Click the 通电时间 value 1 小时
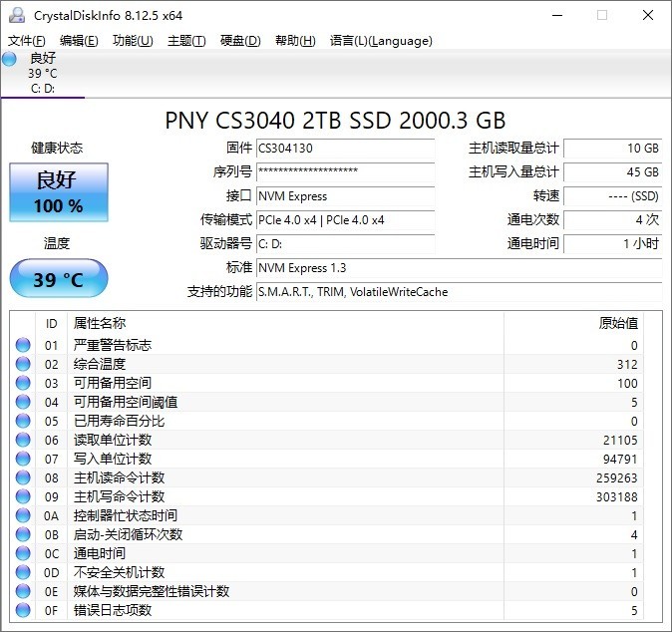 613,244
